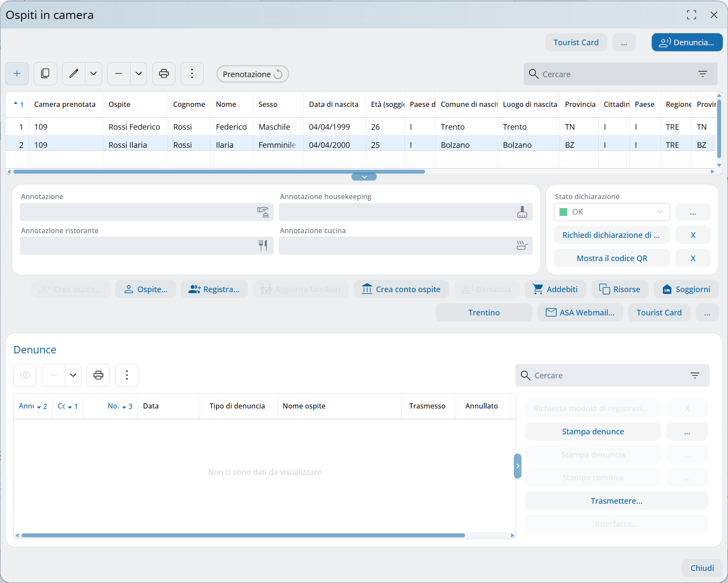728x583 pixels.
Task: Sort Denunce by Tipo di denuncia column
Action: click(237, 406)
